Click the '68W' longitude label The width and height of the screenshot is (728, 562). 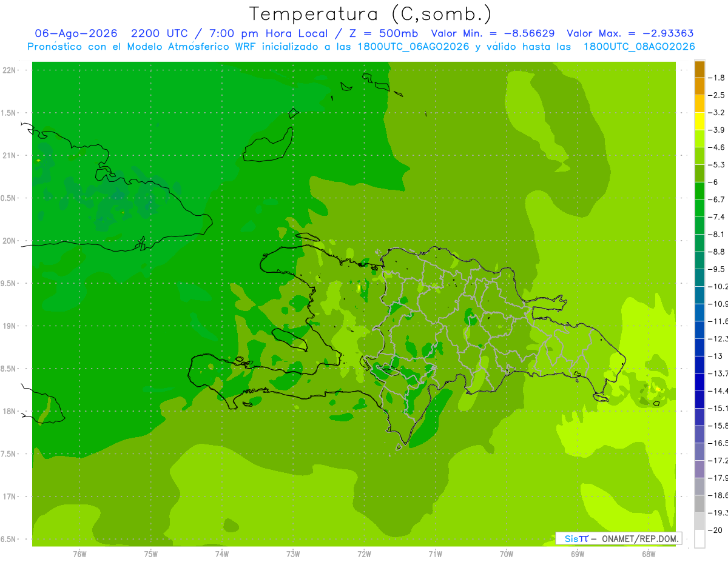649,554
